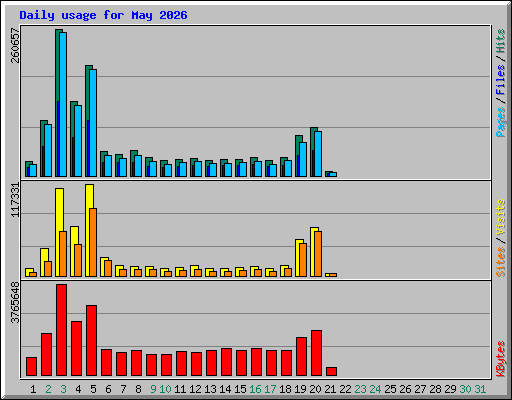Click the red KBytes bar for day 21
The width and height of the screenshot is (512, 400).
coord(332,372)
